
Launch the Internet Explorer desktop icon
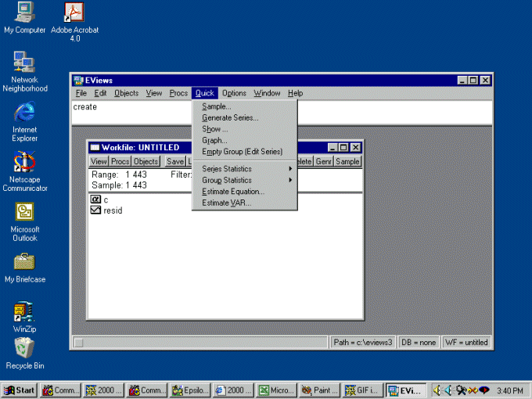tap(24, 111)
